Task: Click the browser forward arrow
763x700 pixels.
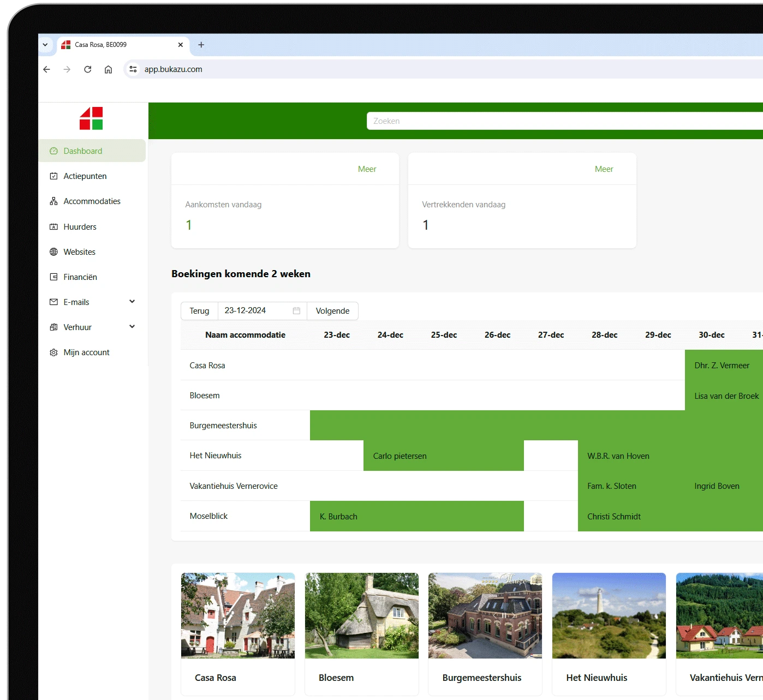Action: (x=67, y=69)
